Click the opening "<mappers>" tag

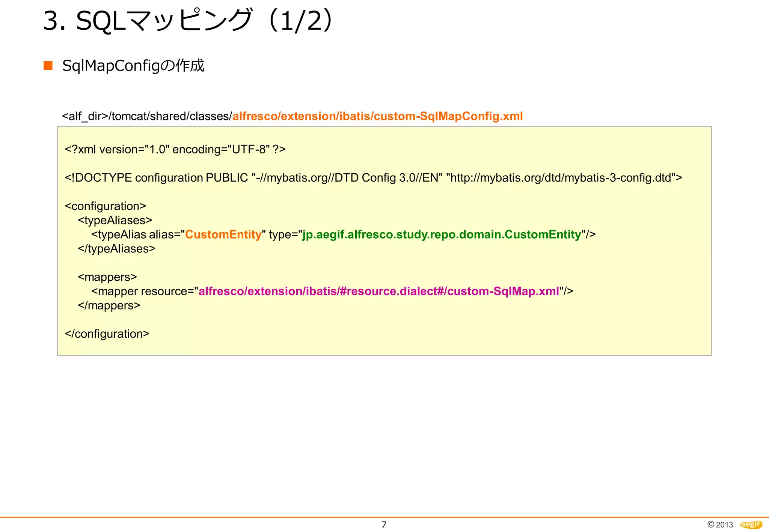coord(107,277)
